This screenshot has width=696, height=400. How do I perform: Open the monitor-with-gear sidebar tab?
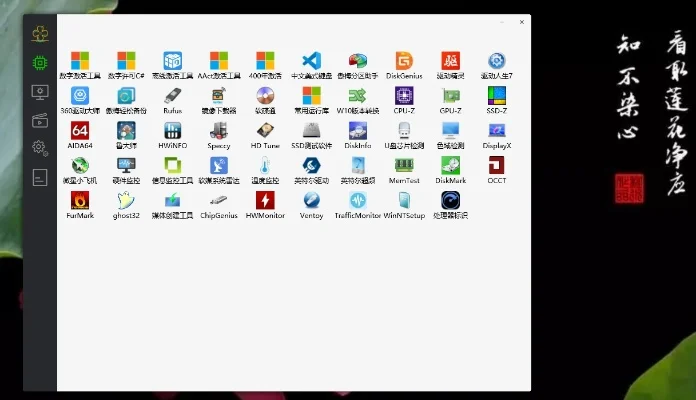[x=40, y=92]
